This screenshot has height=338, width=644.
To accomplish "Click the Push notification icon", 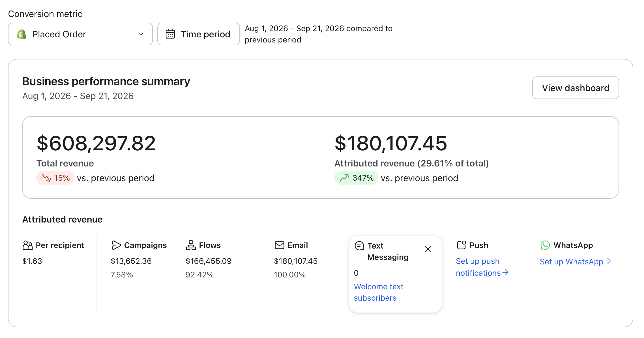I will [x=461, y=245].
